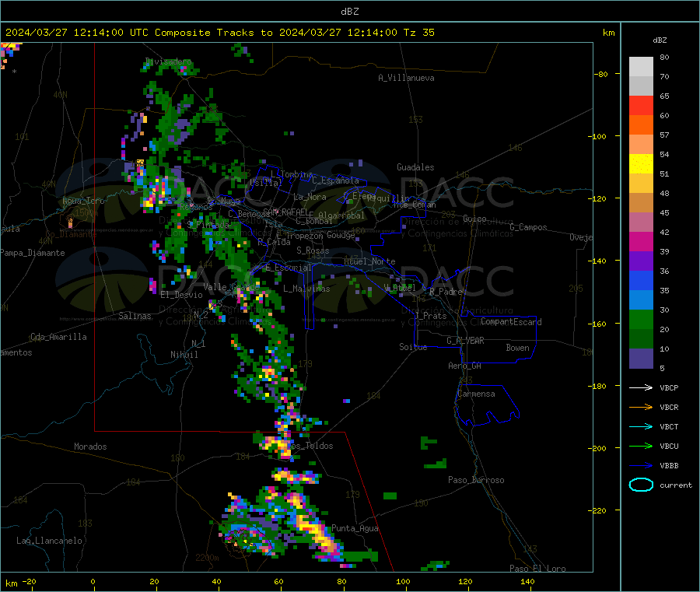This screenshot has height=592, width=700.
Task: Click the '-80' km vertical axis tick
Action: point(600,74)
